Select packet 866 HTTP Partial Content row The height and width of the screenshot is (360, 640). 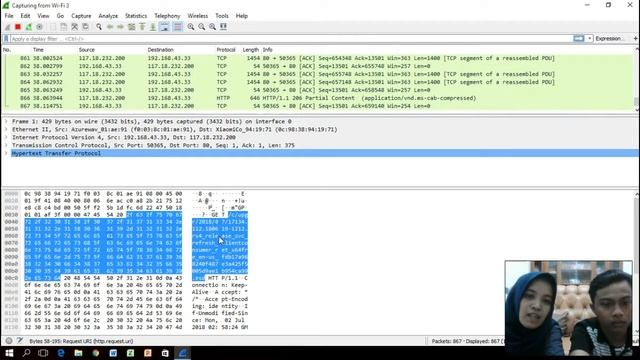point(318,98)
